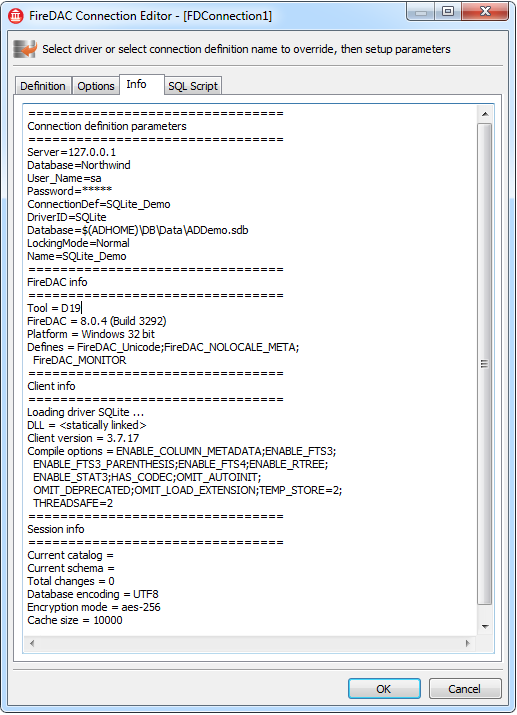Click the database arrow icon beside instructions
The width and height of the screenshot is (517, 715).
[25, 49]
